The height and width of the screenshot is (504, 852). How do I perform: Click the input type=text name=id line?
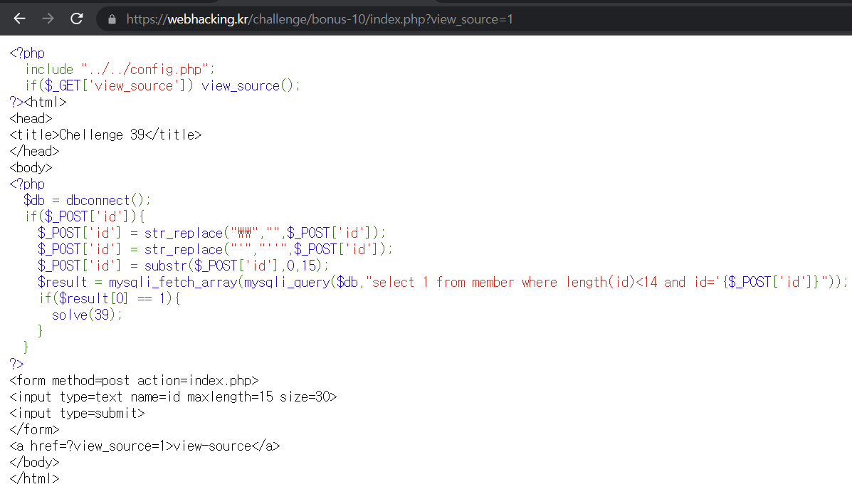(174, 397)
